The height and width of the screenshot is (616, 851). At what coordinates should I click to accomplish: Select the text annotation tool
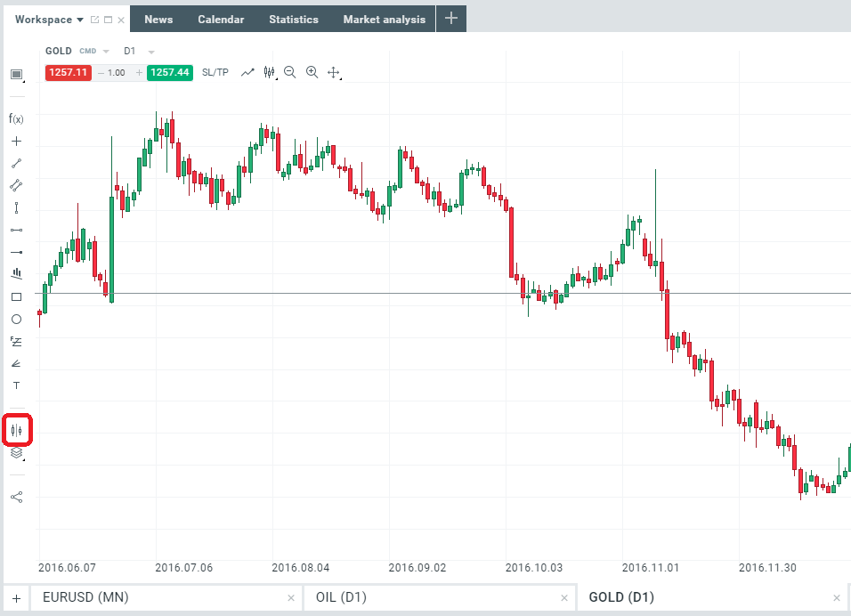tap(16, 385)
